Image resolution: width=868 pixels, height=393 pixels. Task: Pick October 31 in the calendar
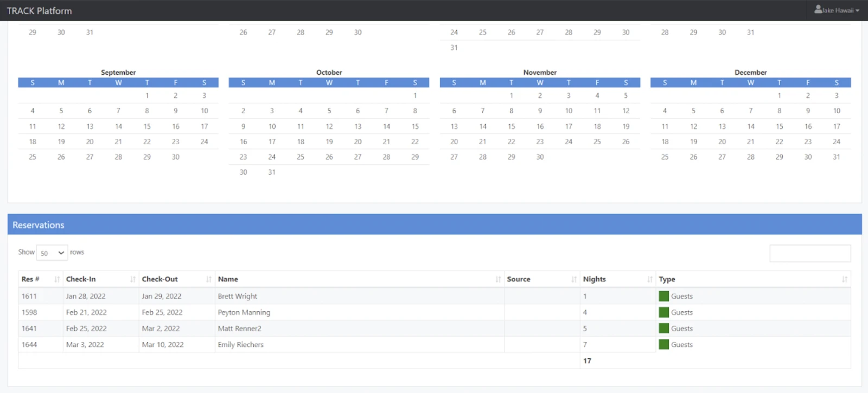[272, 172]
